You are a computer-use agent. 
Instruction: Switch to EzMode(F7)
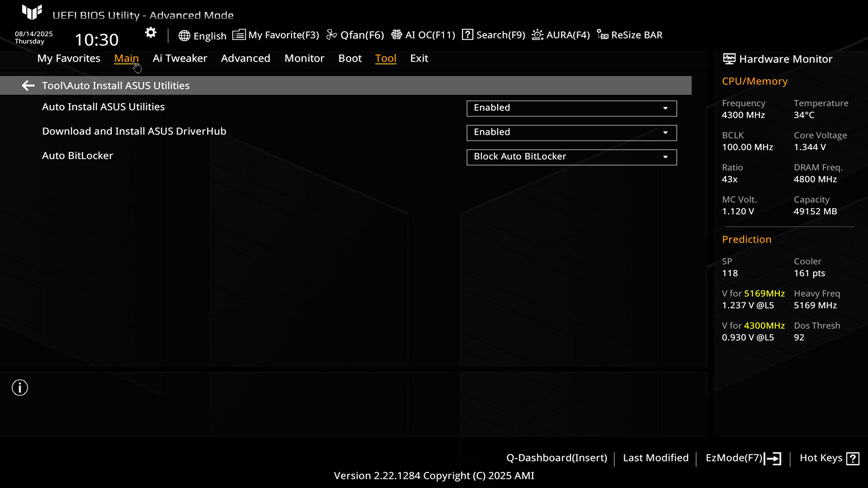click(x=743, y=458)
